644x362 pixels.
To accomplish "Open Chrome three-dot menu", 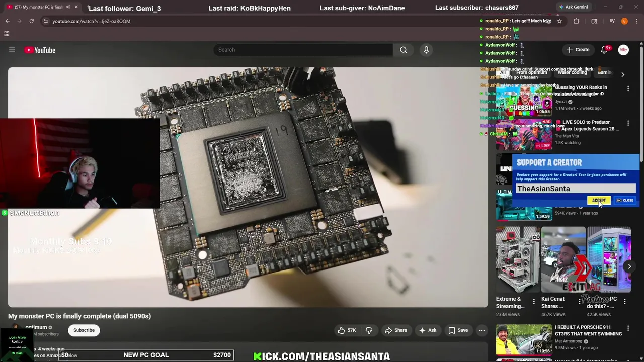I will click(636, 21).
